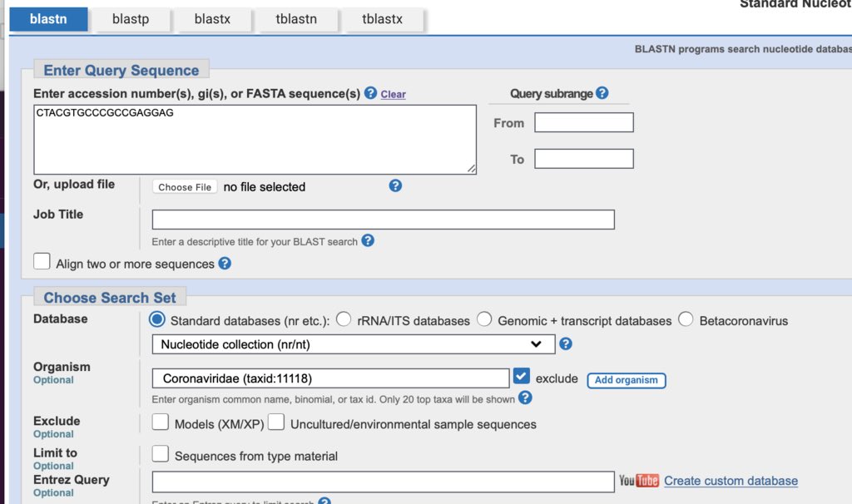Click 'Enter Query Sequence' section heading
Viewport: 852px width, 504px height.
(121, 71)
